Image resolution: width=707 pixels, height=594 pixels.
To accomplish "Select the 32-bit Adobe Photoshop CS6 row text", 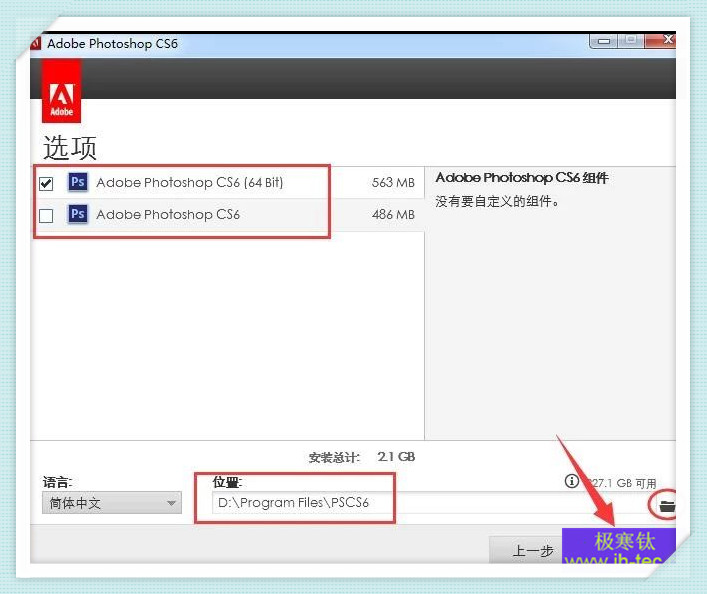I will 168,214.
